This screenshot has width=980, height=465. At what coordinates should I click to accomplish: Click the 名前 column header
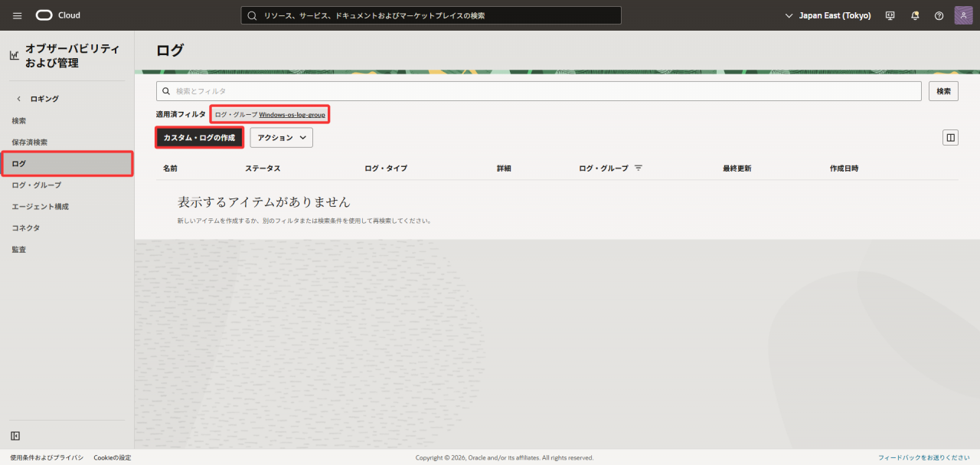[170, 168]
